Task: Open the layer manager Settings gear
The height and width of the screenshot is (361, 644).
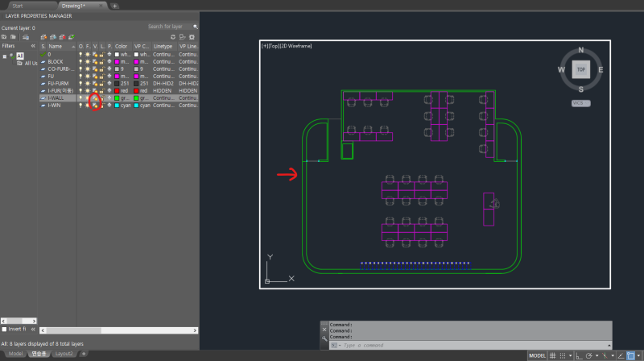Action: pos(192,37)
